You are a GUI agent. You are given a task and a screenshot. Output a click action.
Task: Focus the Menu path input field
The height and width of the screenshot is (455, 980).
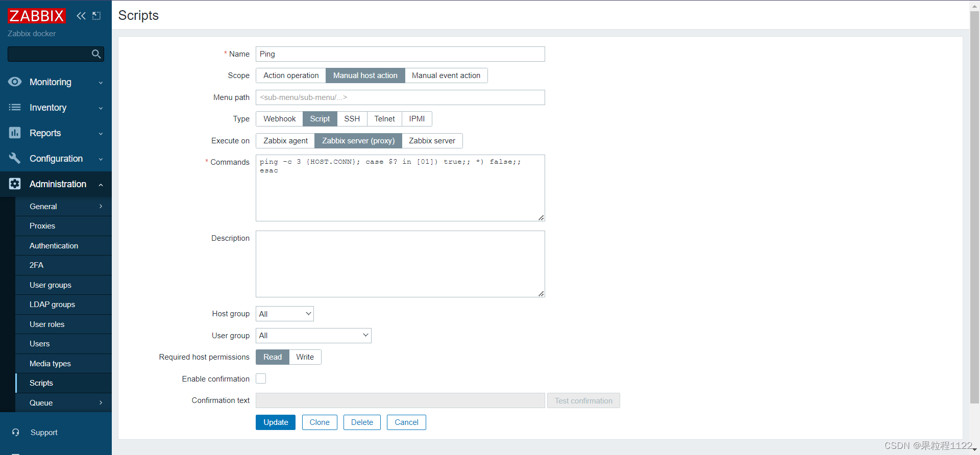coord(400,97)
